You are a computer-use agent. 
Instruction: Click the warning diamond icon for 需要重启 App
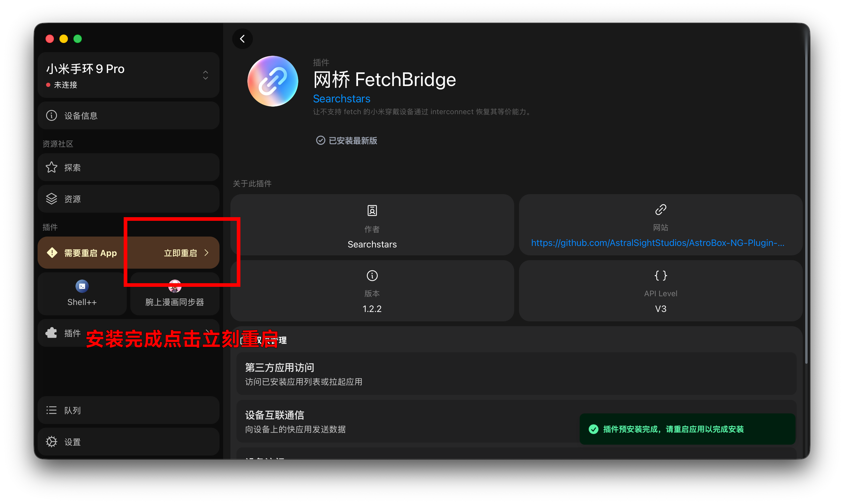(52, 253)
